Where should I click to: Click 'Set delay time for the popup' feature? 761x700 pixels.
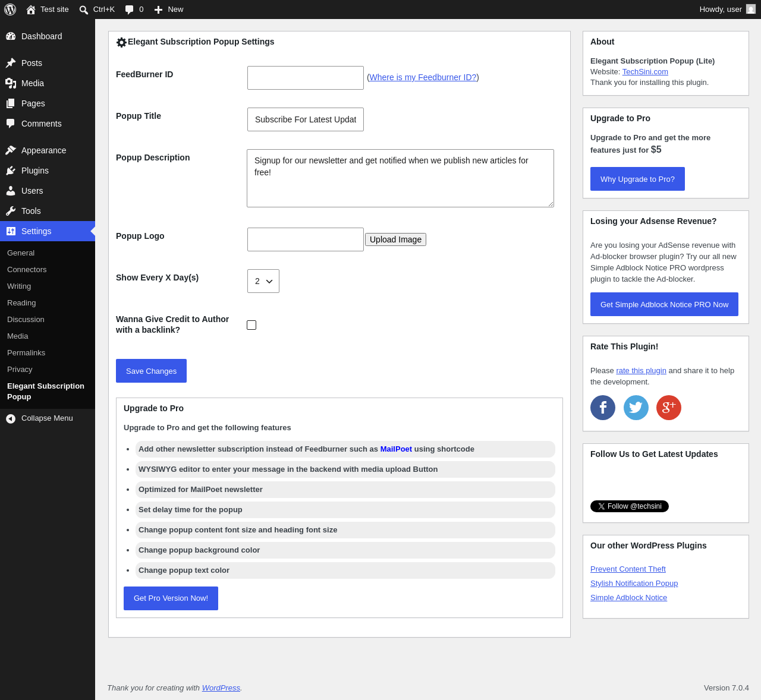(x=190, y=510)
